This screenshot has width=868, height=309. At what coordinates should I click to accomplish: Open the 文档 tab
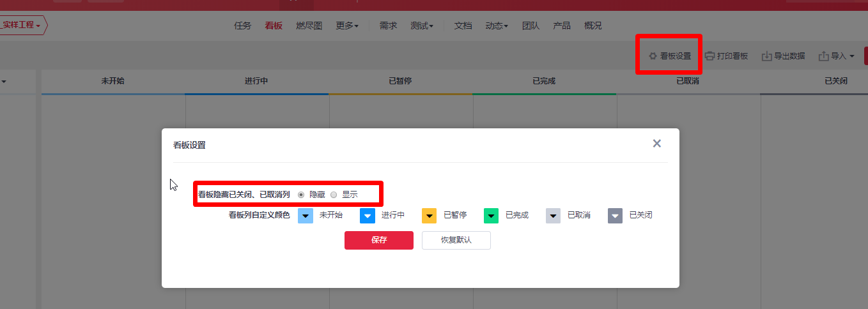point(463,26)
